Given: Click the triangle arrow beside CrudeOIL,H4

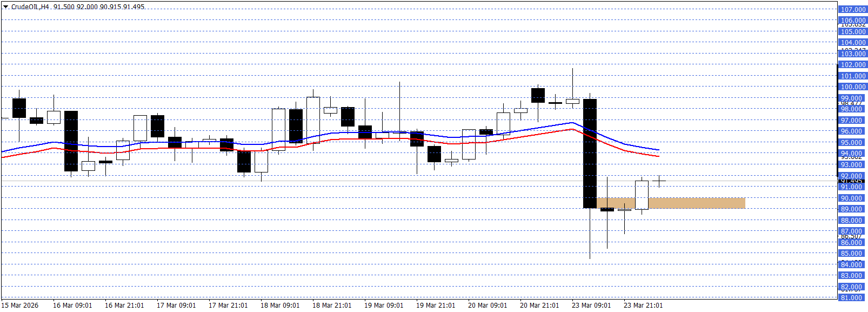Looking at the screenshot, I should 6,7.
